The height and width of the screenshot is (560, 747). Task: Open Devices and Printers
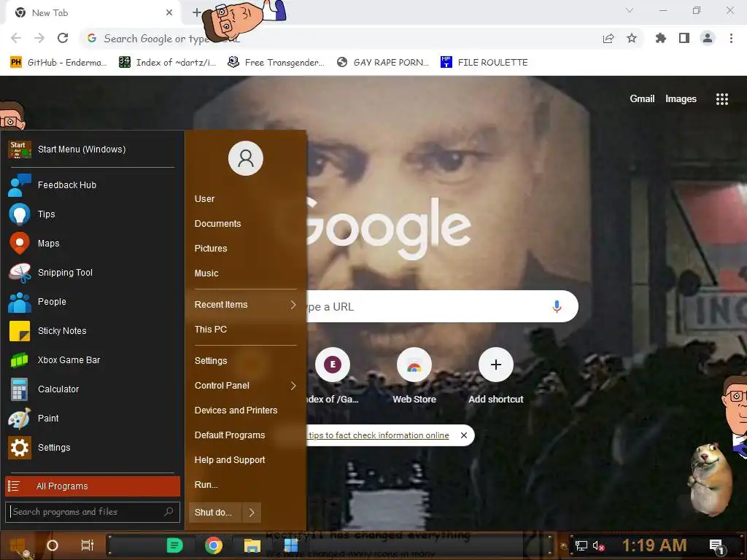click(x=236, y=411)
